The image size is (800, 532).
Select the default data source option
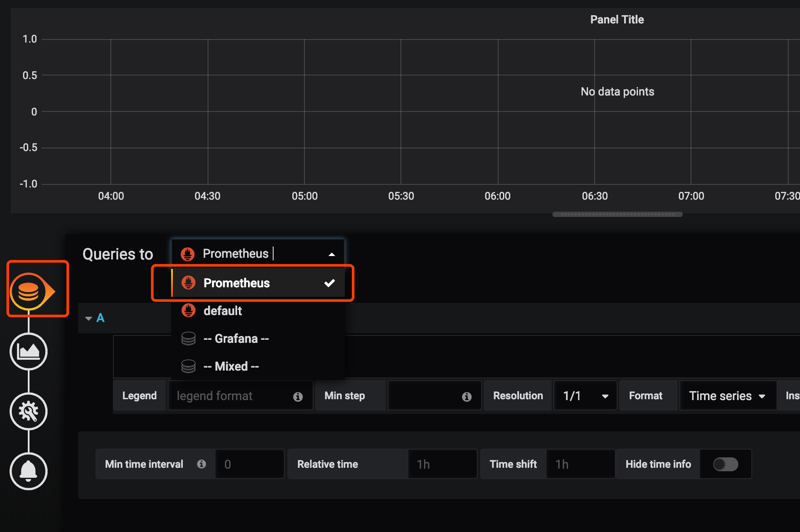point(223,311)
